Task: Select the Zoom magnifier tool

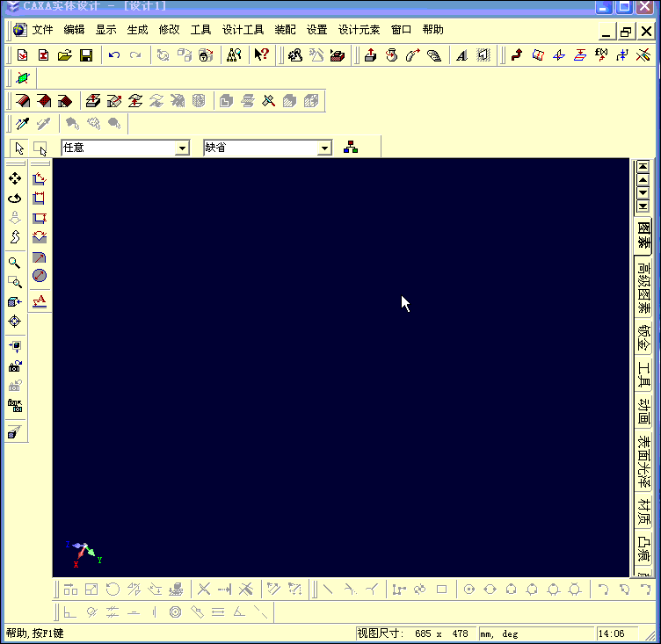Action: [x=15, y=263]
